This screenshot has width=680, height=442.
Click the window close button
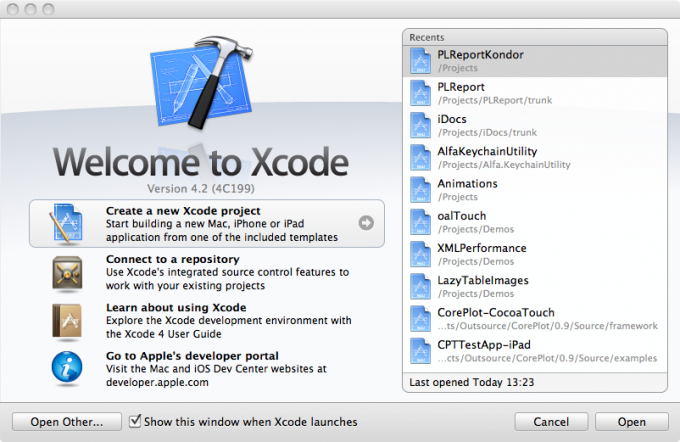click(13, 9)
